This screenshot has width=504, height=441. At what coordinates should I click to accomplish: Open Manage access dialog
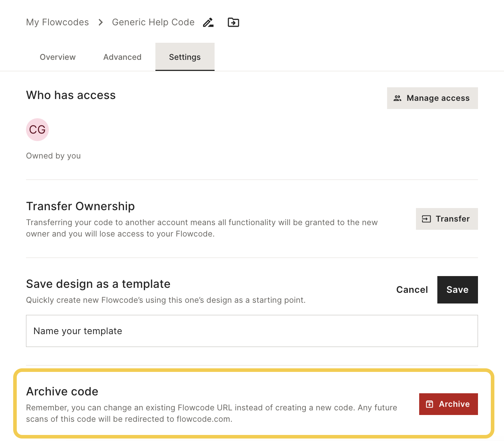coord(432,98)
